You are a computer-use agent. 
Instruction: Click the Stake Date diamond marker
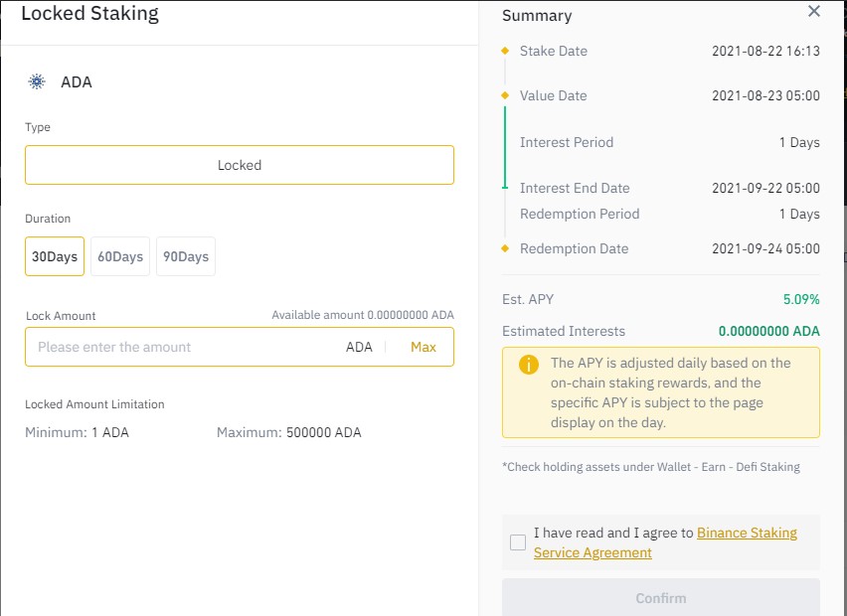505,51
